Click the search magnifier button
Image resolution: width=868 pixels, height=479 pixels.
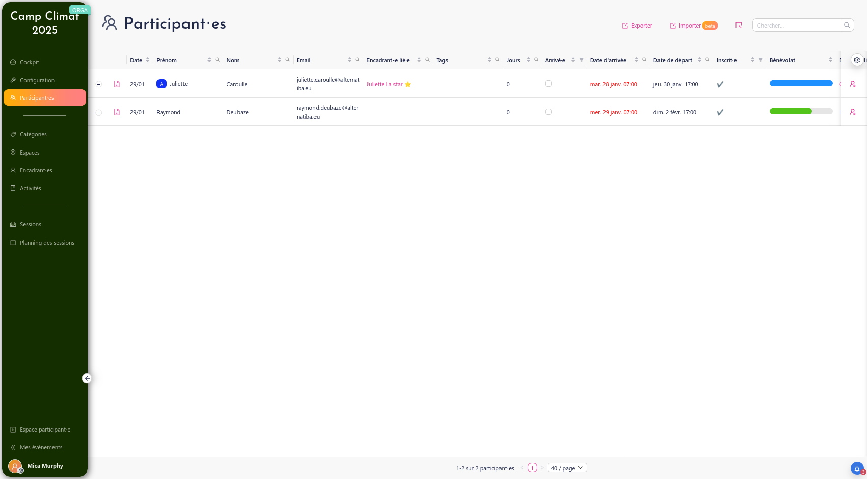(847, 25)
